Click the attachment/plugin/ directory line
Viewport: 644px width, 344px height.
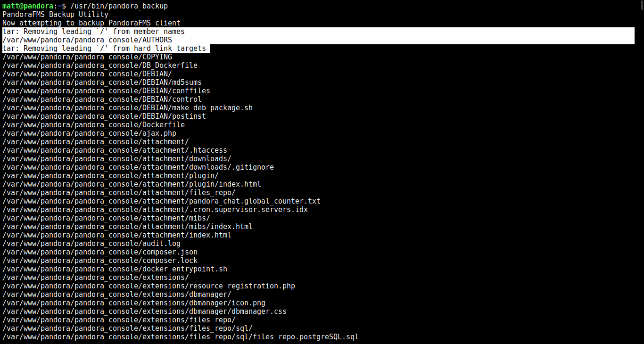point(110,176)
